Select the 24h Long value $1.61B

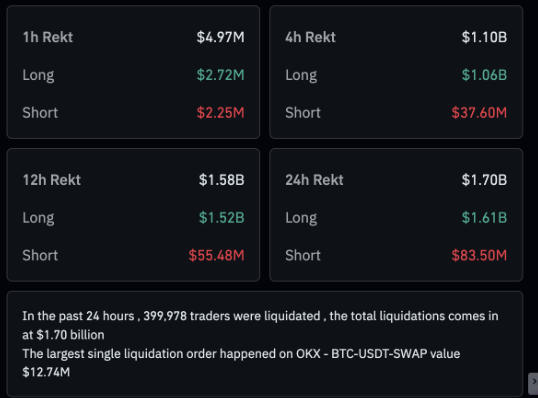coord(484,218)
